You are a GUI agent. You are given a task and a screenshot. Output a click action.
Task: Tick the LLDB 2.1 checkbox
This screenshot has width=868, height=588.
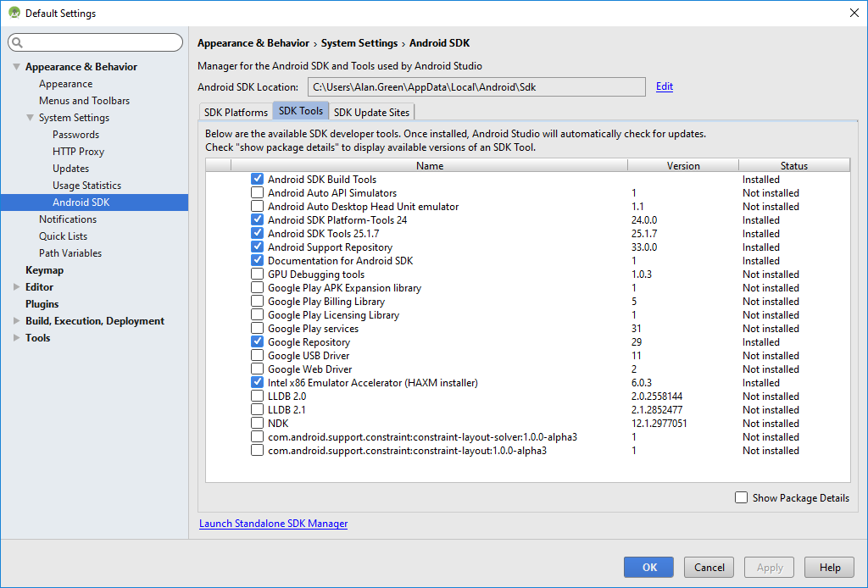click(258, 410)
